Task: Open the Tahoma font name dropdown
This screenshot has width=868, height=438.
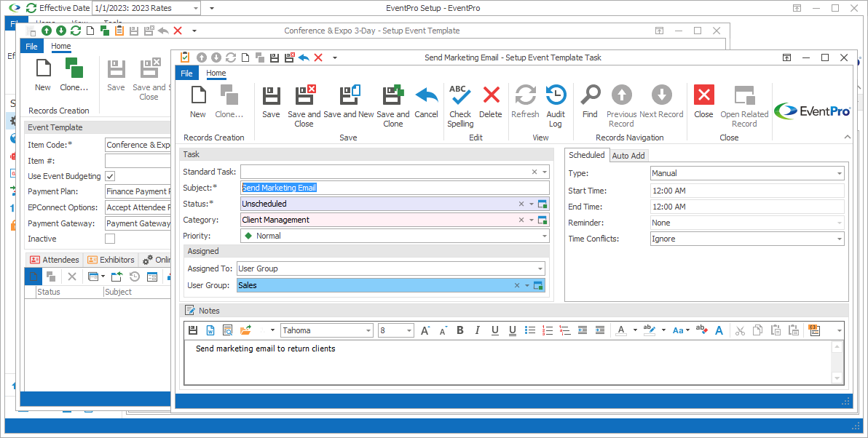Action: [368, 331]
